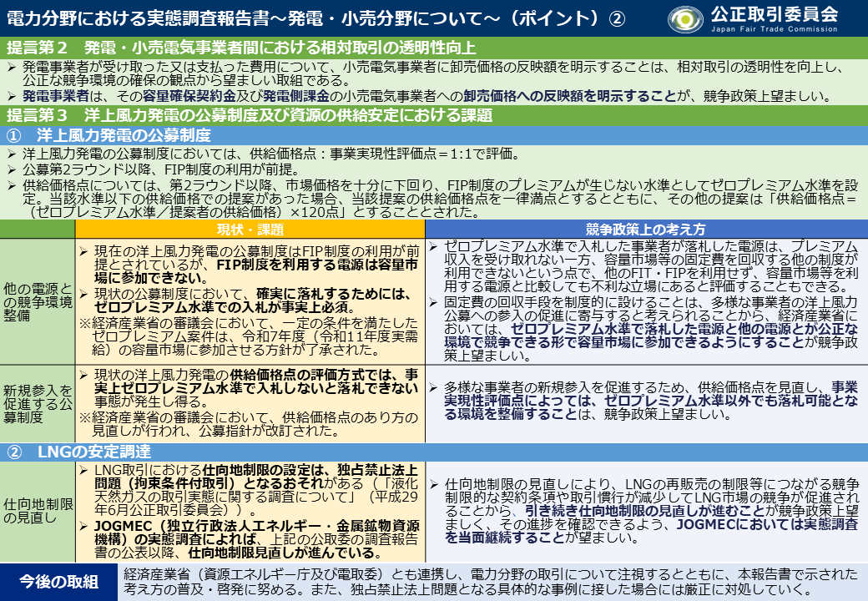
Task: Click the line 供給価格点：事業実現性評価点＝1:1で評価
Action: 384,154
